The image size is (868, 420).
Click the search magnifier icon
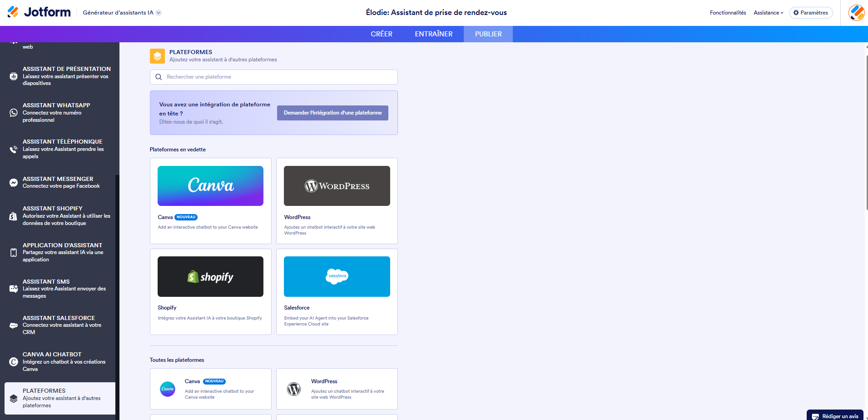tap(159, 77)
